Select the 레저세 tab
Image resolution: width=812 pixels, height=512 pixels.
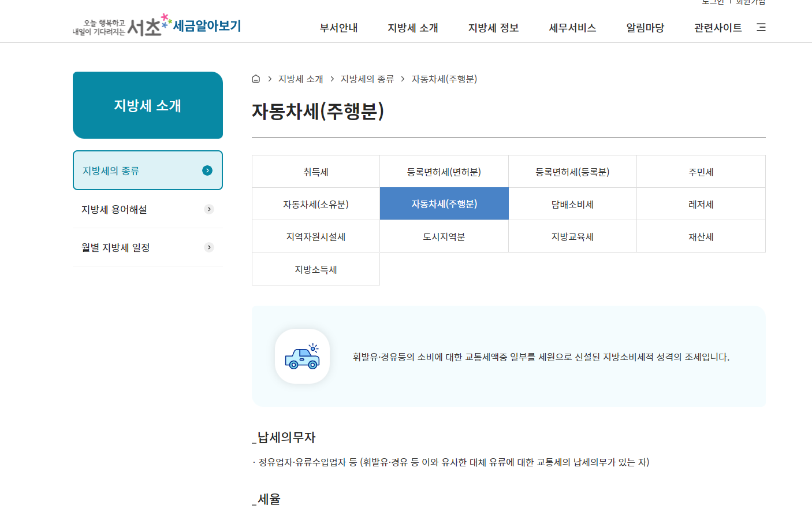(701, 204)
